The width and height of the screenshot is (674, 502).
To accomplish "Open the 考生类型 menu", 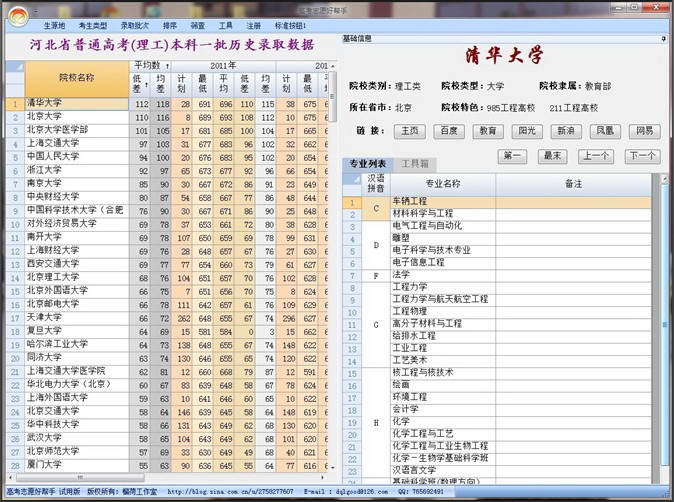I will [x=93, y=26].
